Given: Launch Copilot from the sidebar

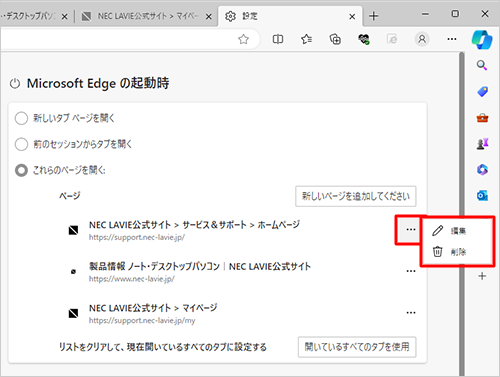Looking at the screenshot, I should (482, 40).
